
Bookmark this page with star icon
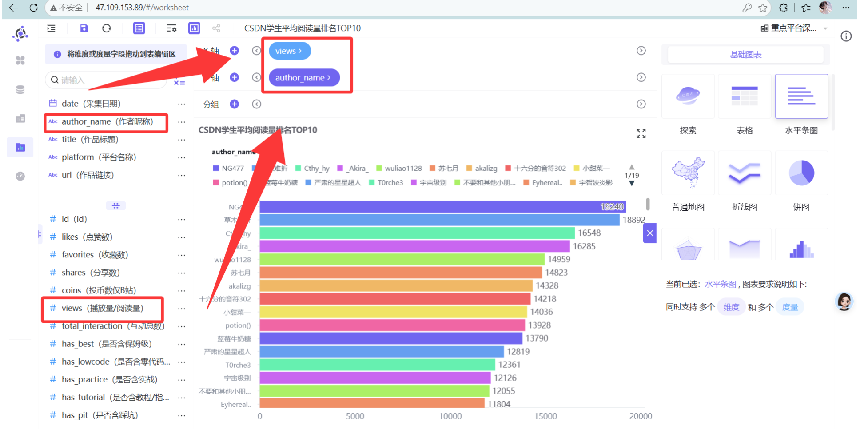pyautogui.click(x=763, y=8)
